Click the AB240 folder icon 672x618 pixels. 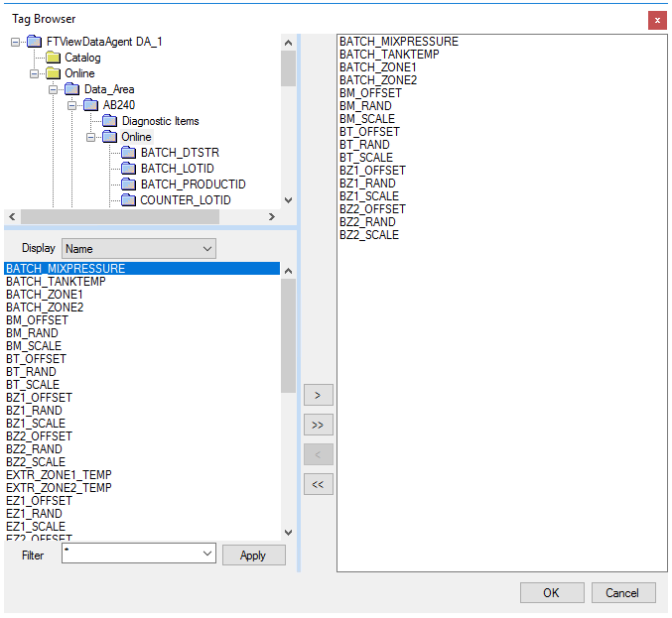tap(91, 105)
